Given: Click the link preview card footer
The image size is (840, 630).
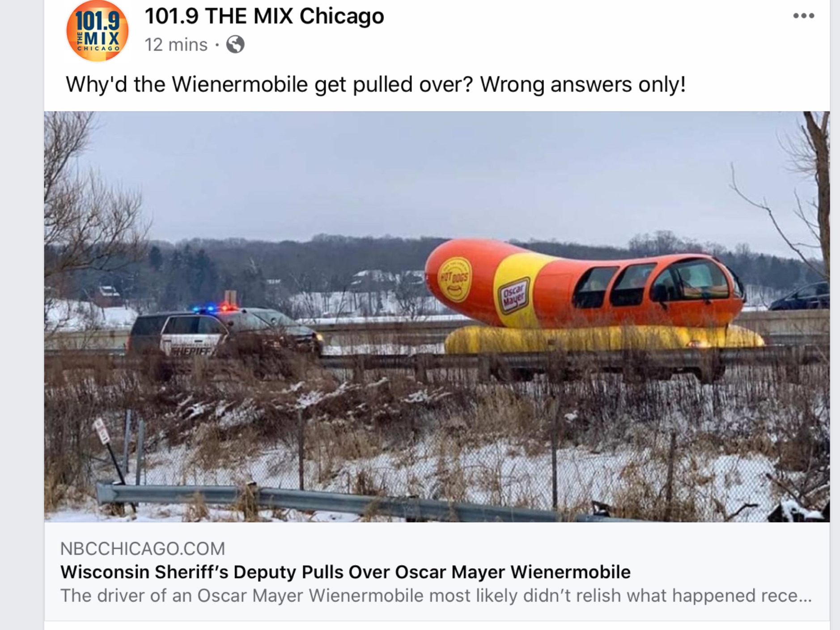Looking at the screenshot, I should [x=437, y=571].
